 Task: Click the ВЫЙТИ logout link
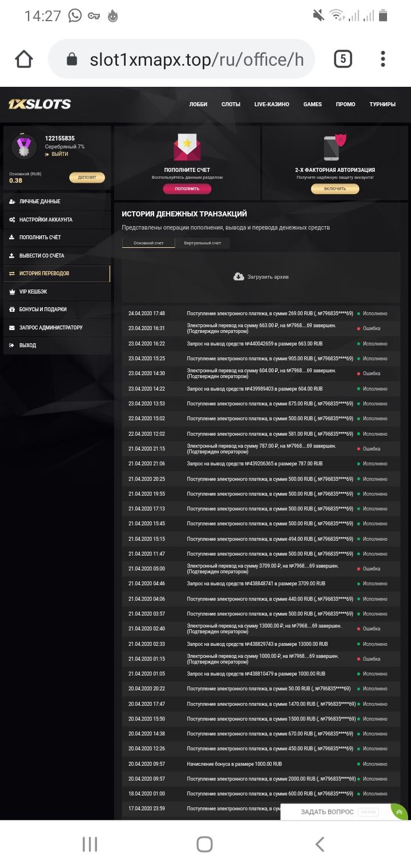point(59,154)
